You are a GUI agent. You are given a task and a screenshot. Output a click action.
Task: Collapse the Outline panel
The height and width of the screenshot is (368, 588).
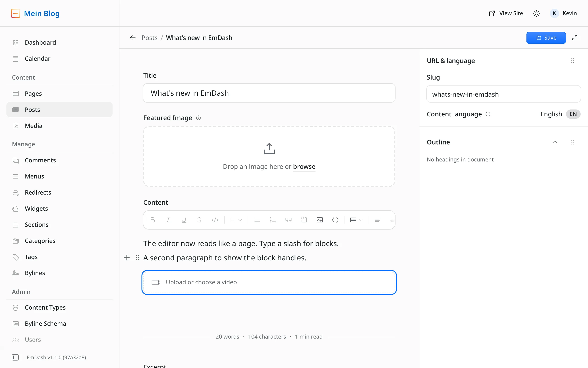tap(555, 142)
